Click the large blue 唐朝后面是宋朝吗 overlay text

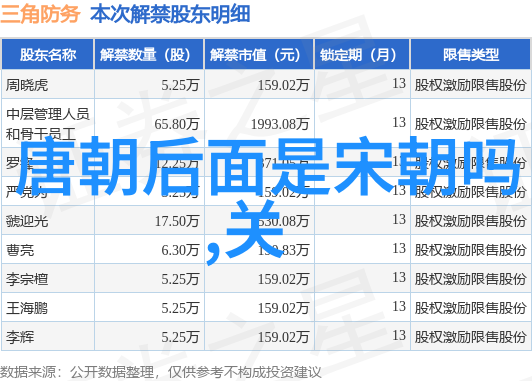tap(269, 166)
